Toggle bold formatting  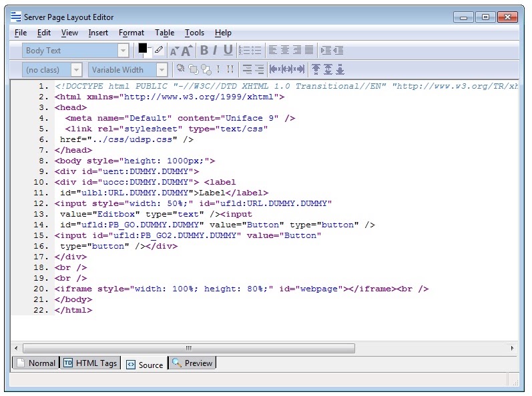point(204,51)
